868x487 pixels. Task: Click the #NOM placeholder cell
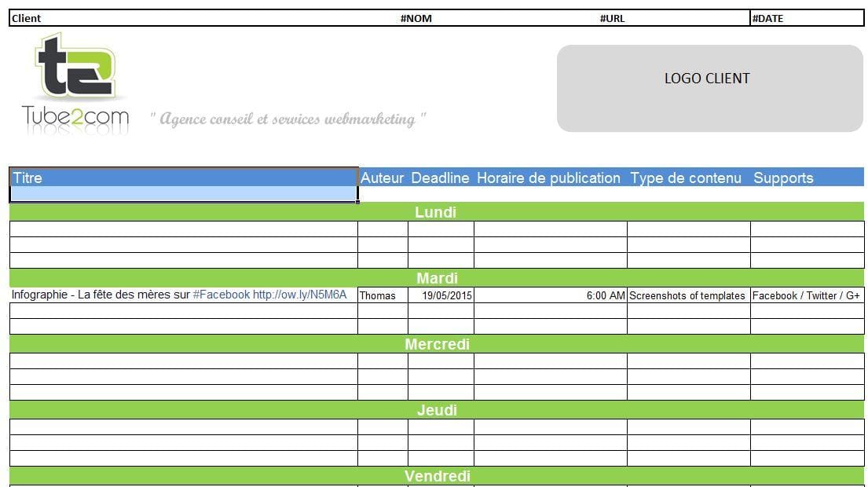(416, 18)
